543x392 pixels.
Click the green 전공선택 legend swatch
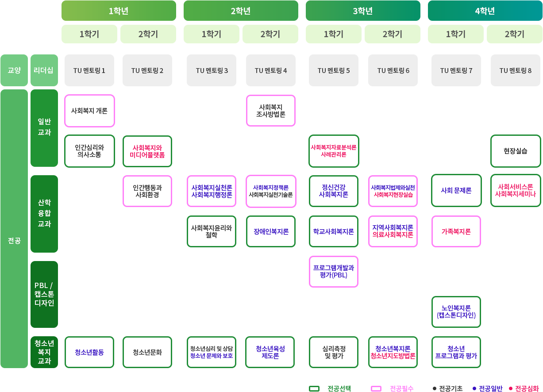(x=314, y=388)
